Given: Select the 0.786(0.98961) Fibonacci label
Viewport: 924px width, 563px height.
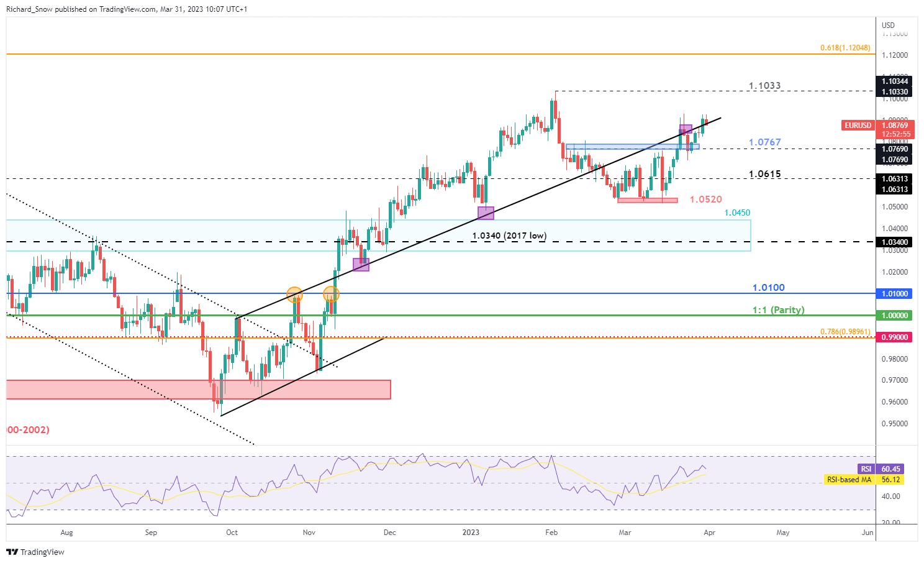Looking at the screenshot, I should pyautogui.click(x=845, y=332).
